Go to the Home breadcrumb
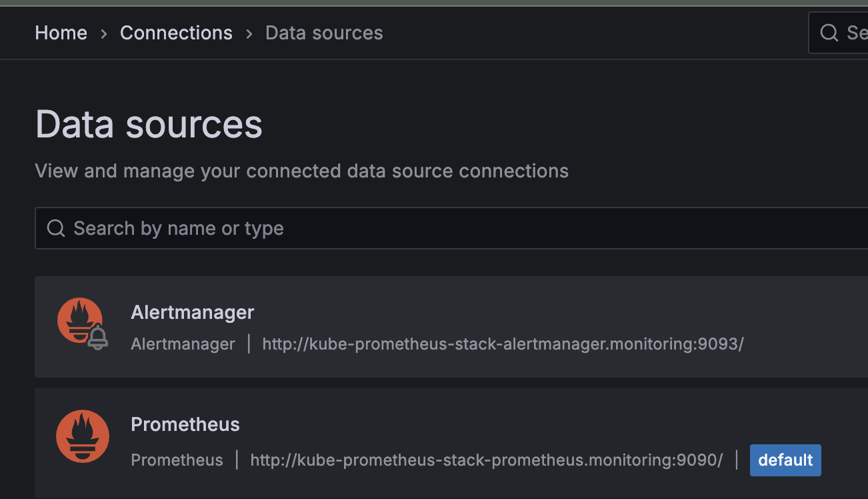 tap(61, 33)
